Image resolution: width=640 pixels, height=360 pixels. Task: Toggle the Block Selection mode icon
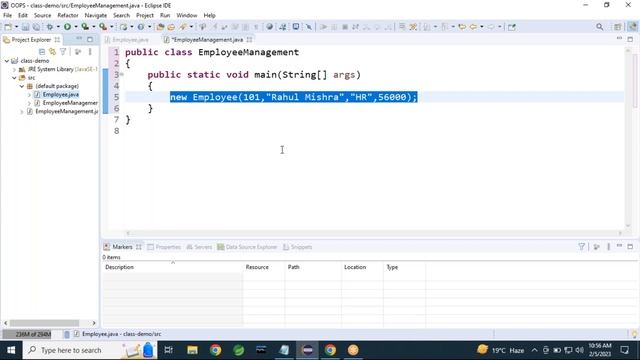point(245,27)
